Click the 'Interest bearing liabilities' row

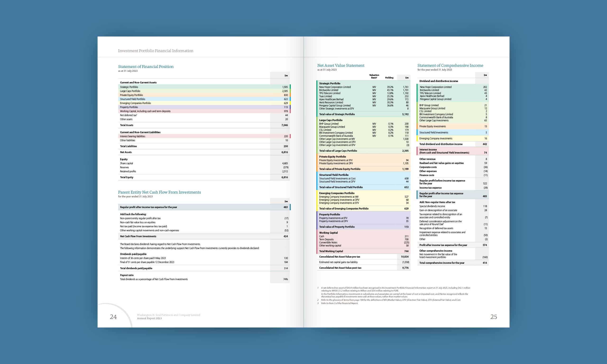click(204, 136)
